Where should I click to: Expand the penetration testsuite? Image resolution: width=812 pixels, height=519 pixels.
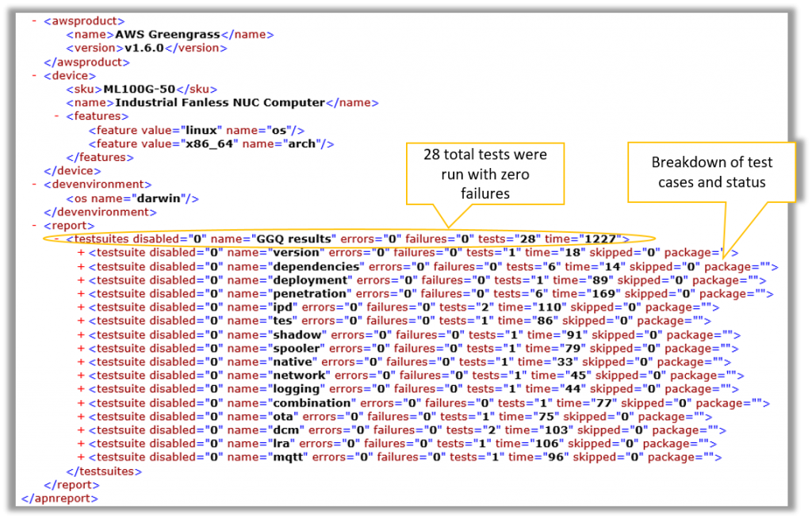81,294
